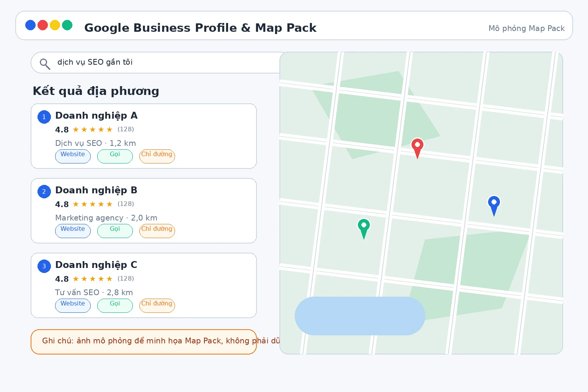Screen dimensions: 588x392
Task: Click review count (128) of Doanh nghiệp C
Action: 126,279
